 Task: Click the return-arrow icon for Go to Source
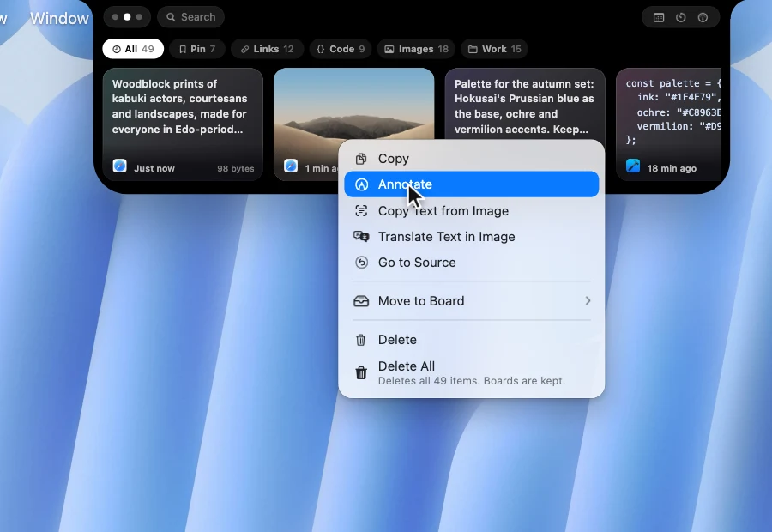click(361, 263)
